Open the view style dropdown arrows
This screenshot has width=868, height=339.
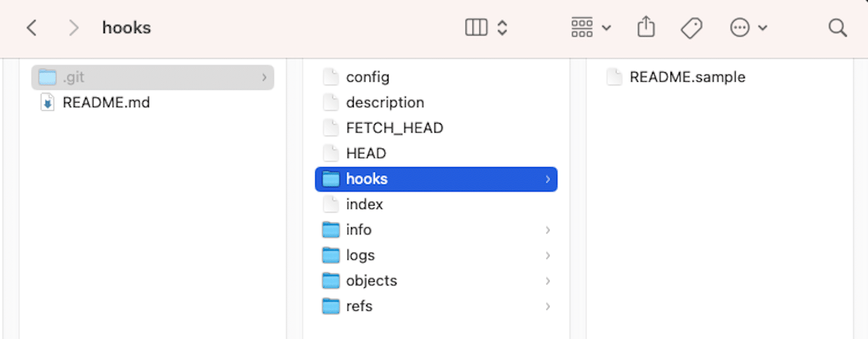[502, 27]
